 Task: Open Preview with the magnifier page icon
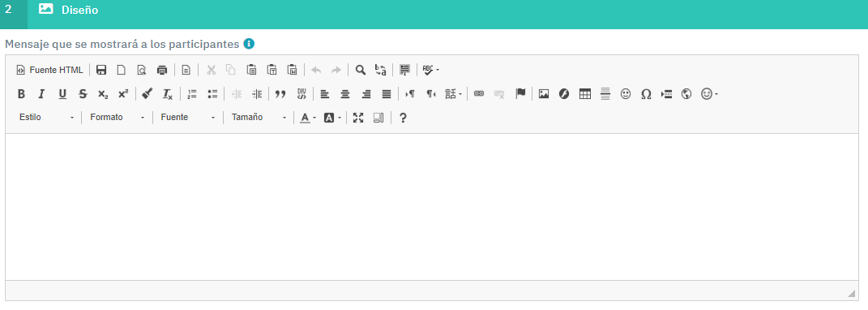pos(142,70)
